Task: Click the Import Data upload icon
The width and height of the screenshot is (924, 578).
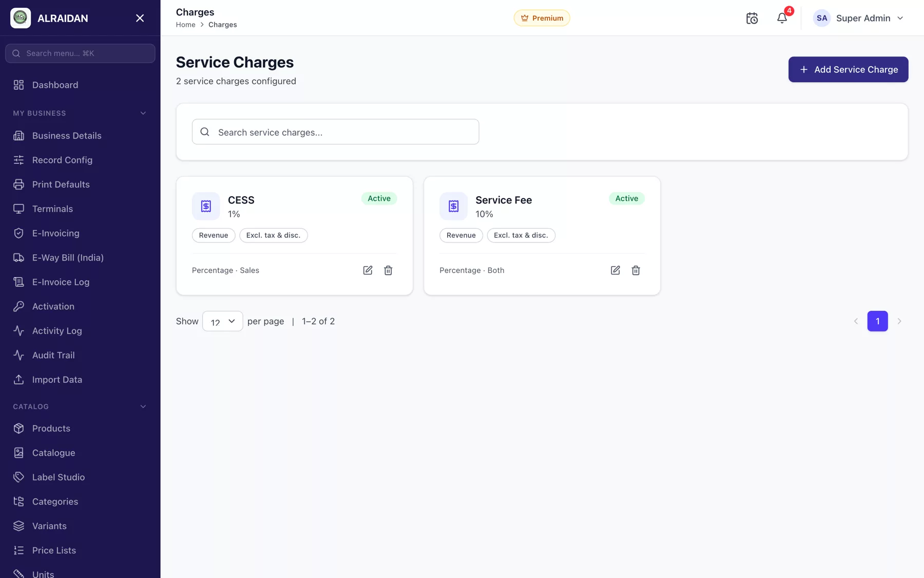Action: (19, 380)
